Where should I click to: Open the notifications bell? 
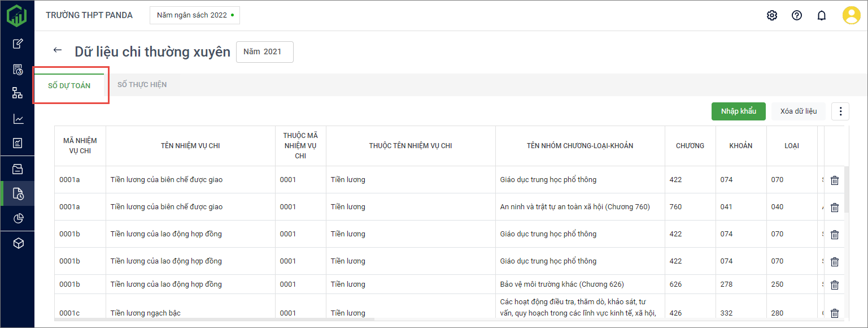click(x=822, y=15)
